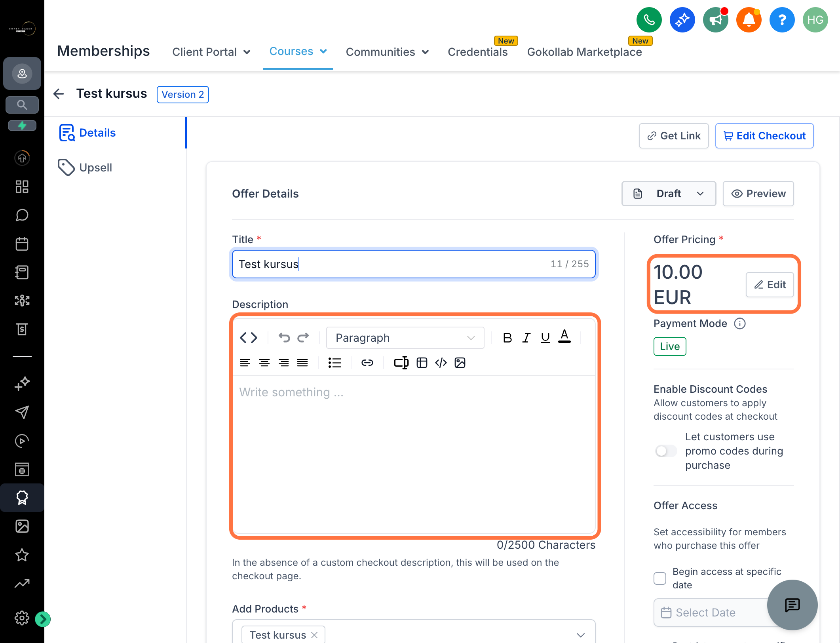Click into the Title input field
The height and width of the screenshot is (643, 840).
[414, 264]
